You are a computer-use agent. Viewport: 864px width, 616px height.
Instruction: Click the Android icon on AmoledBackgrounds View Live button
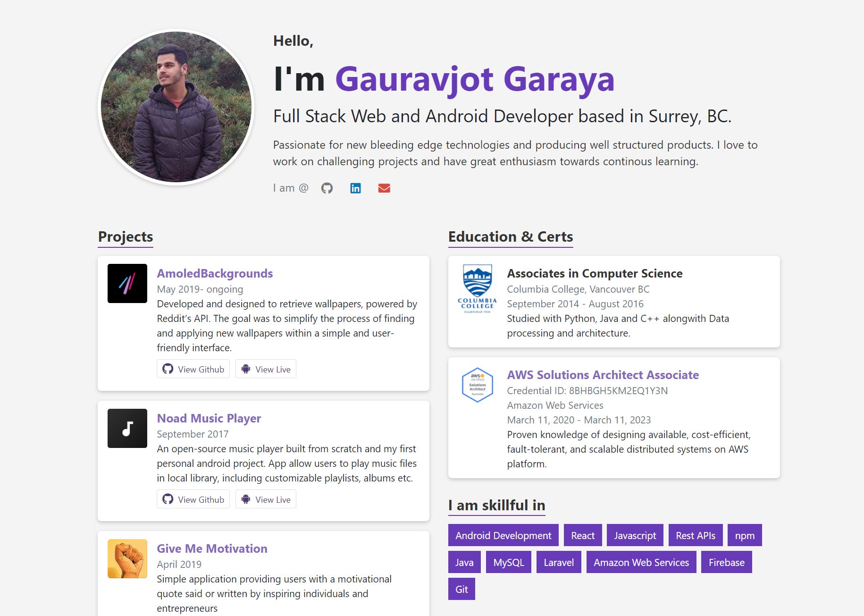tap(246, 369)
